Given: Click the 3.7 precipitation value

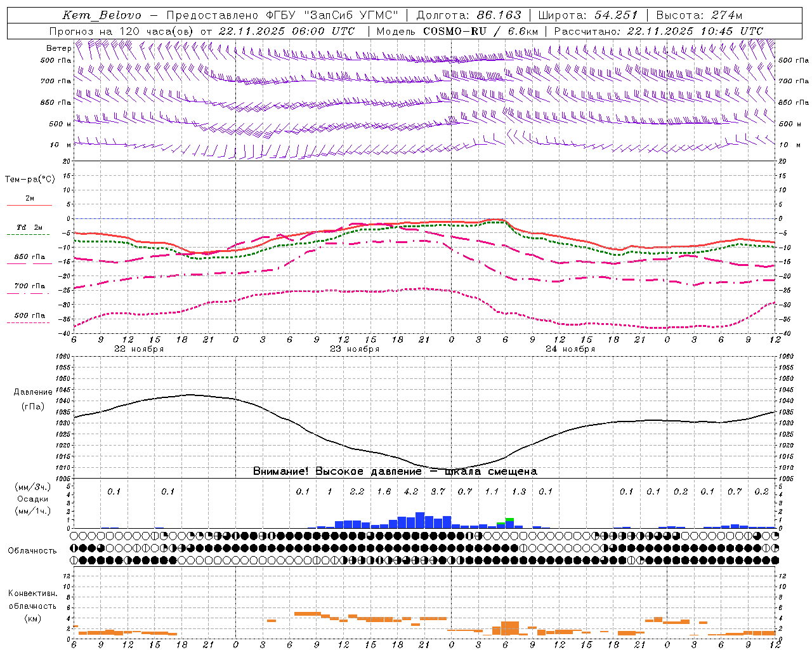Looking at the screenshot, I should click(x=438, y=491).
